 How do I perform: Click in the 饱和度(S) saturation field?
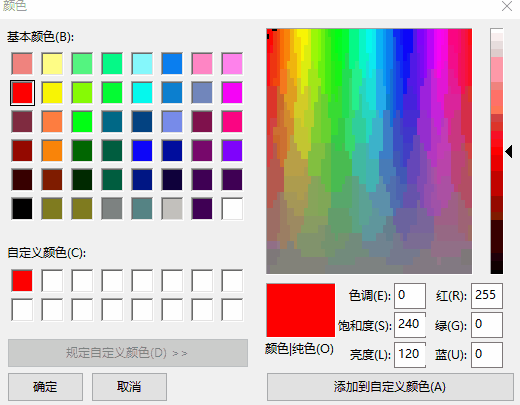[x=410, y=325]
